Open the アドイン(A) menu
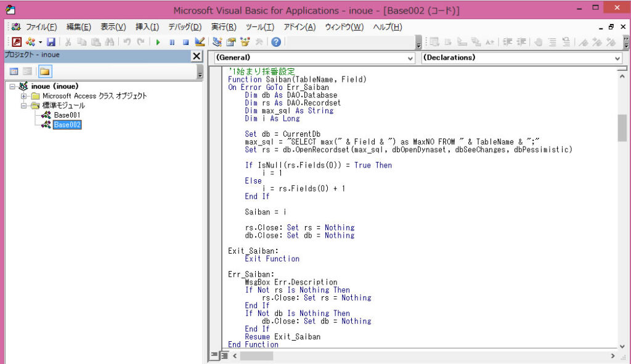The height and width of the screenshot is (364, 631). point(299,27)
